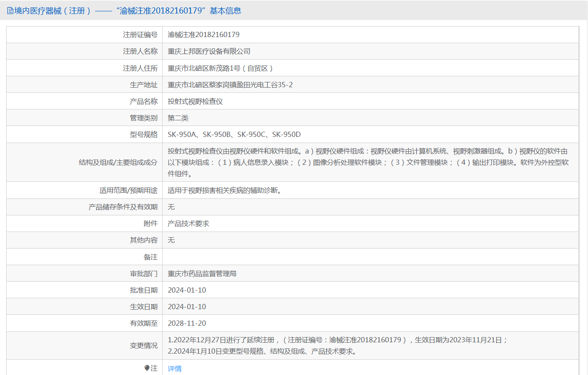Click the page title 境内医疗器械（注册）基本信息
588x375 pixels.
tap(128, 11)
